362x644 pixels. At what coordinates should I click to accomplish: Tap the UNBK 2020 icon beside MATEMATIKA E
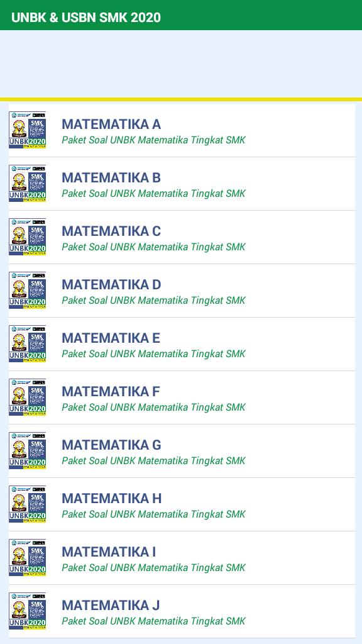[x=27, y=343]
